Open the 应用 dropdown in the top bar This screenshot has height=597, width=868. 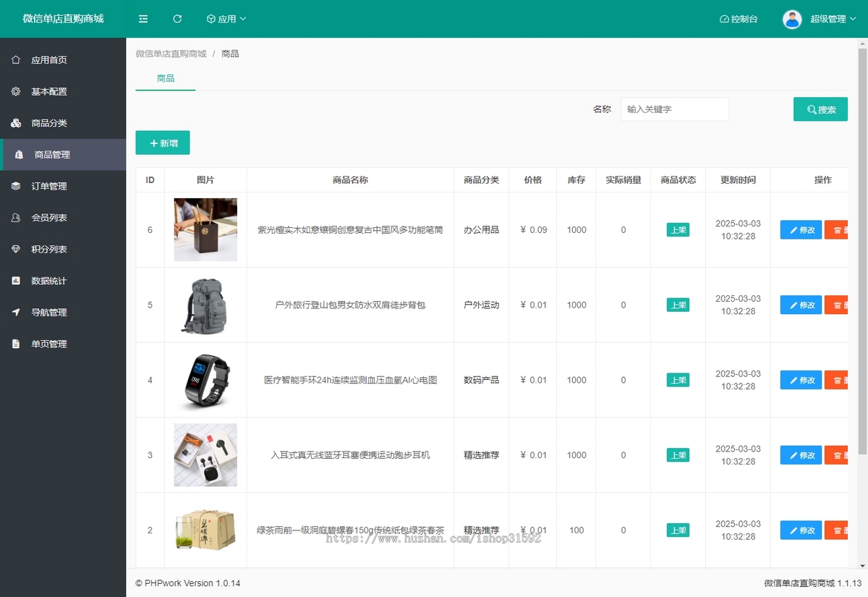click(226, 19)
